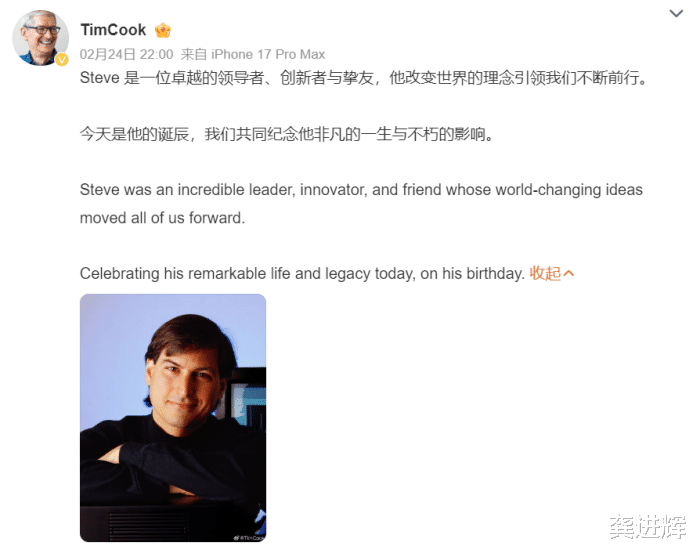The width and height of the screenshot is (700, 557).
Task: Click the word 'Steve' starting the Chinese text
Action: coord(100,78)
